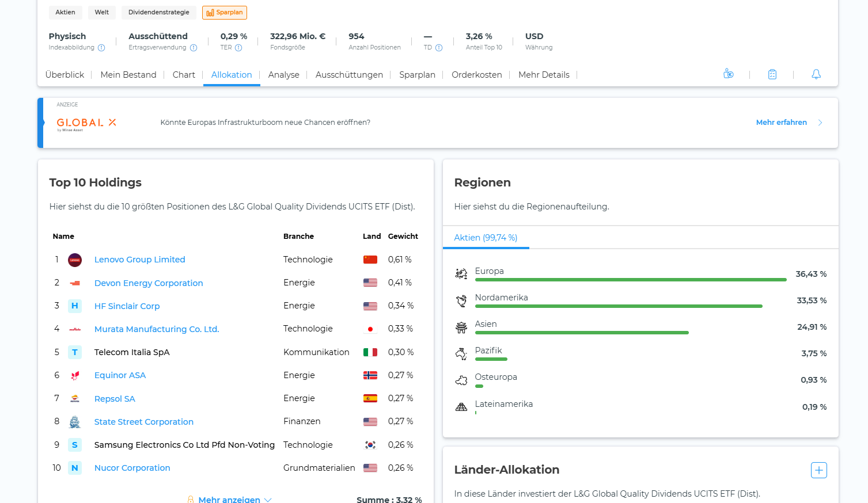Image resolution: width=868 pixels, height=503 pixels.
Task: Open Devon Energy Corporation link
Action: (149, 283)
